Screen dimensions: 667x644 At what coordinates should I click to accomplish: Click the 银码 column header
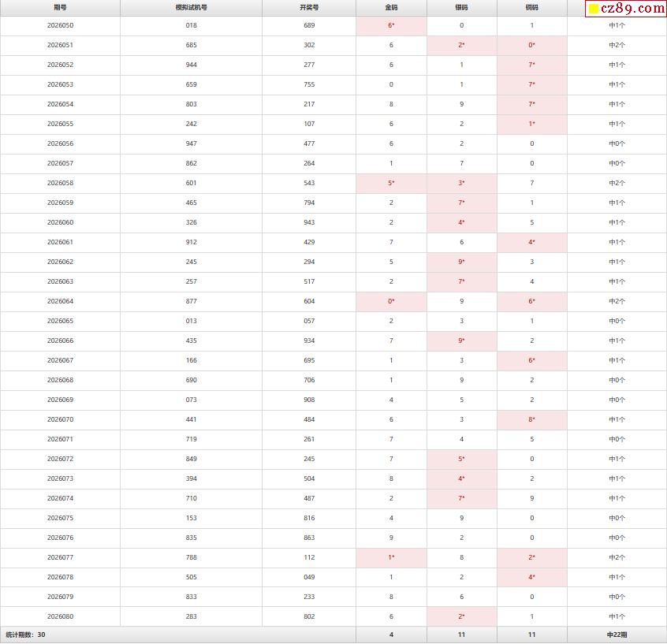[x=461, y=7]
